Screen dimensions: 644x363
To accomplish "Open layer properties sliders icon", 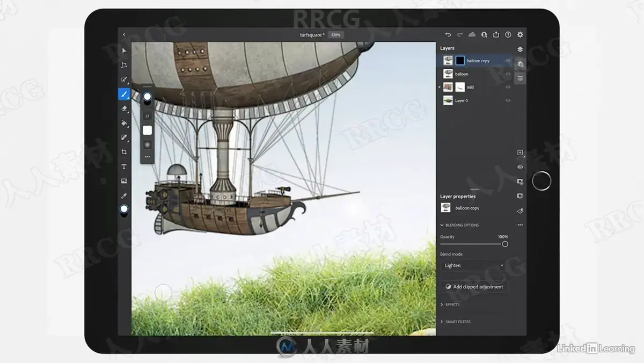I will pyautogui.click(x=520, y=78).
